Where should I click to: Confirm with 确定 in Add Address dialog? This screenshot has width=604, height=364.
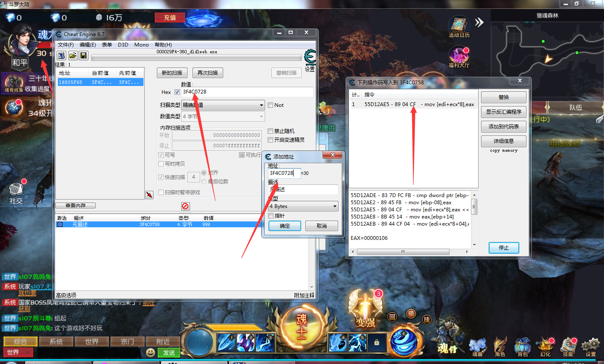(285, 226)
